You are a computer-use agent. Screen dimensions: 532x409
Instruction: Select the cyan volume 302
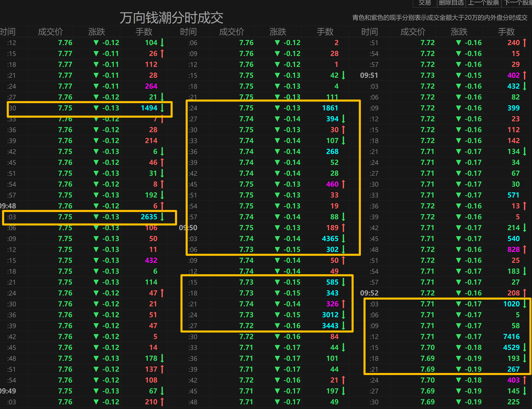tap(332, 249)
